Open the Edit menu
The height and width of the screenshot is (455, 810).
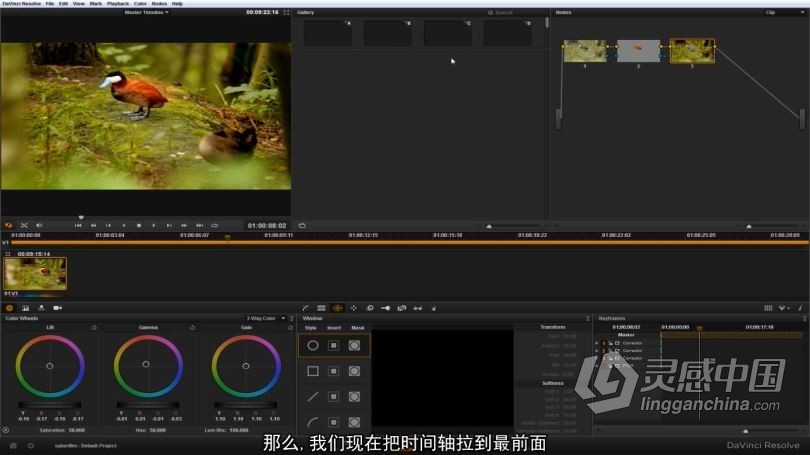(63, 4)
